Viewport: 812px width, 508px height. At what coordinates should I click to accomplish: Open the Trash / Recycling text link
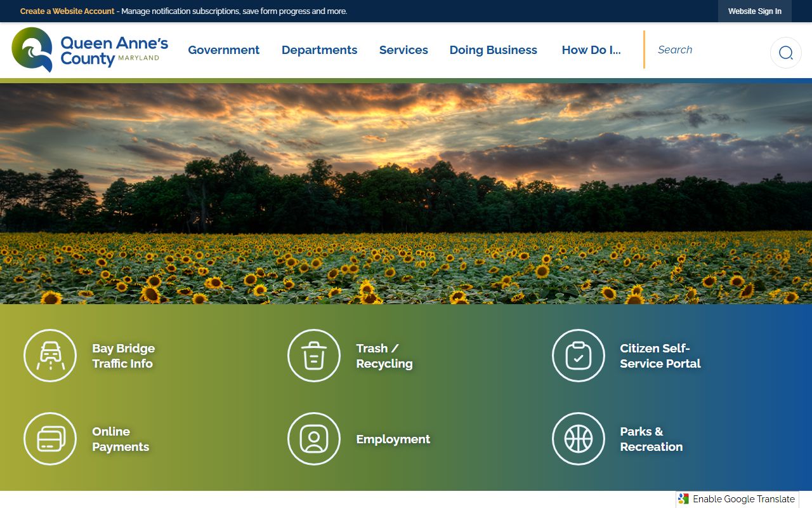click(384, 356)
